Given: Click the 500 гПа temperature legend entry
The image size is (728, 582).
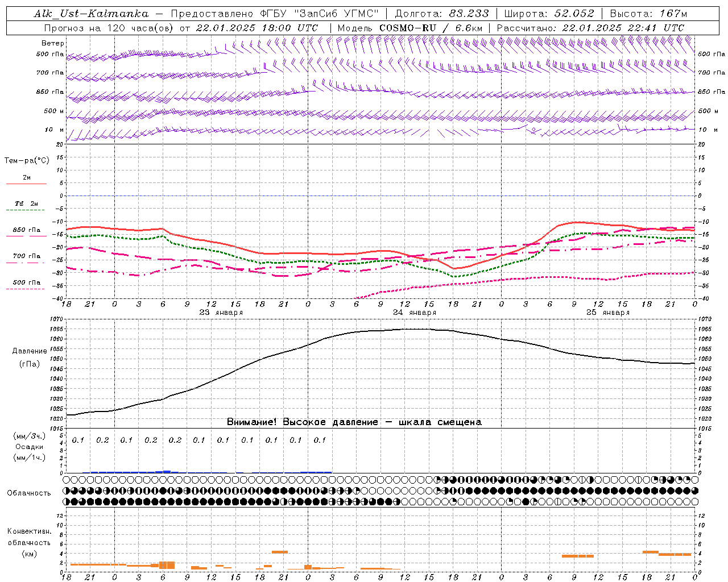Looking at the screenshot, I should (x=27, y=282).
